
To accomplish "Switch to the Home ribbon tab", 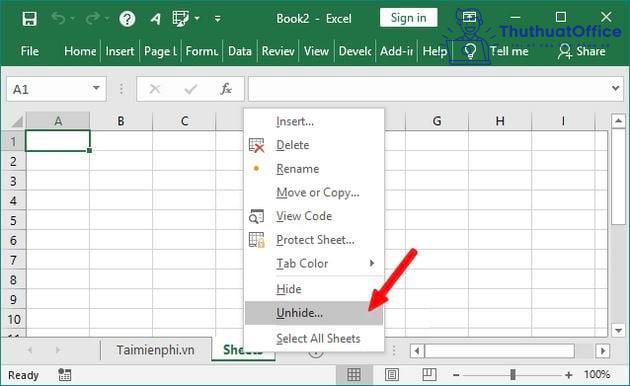I will [80, 51].
